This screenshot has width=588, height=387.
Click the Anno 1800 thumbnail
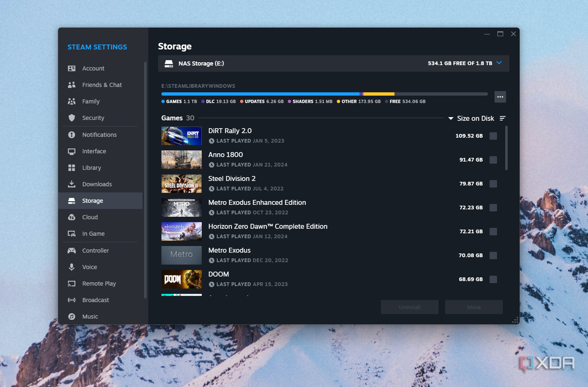tap(182, 159)
